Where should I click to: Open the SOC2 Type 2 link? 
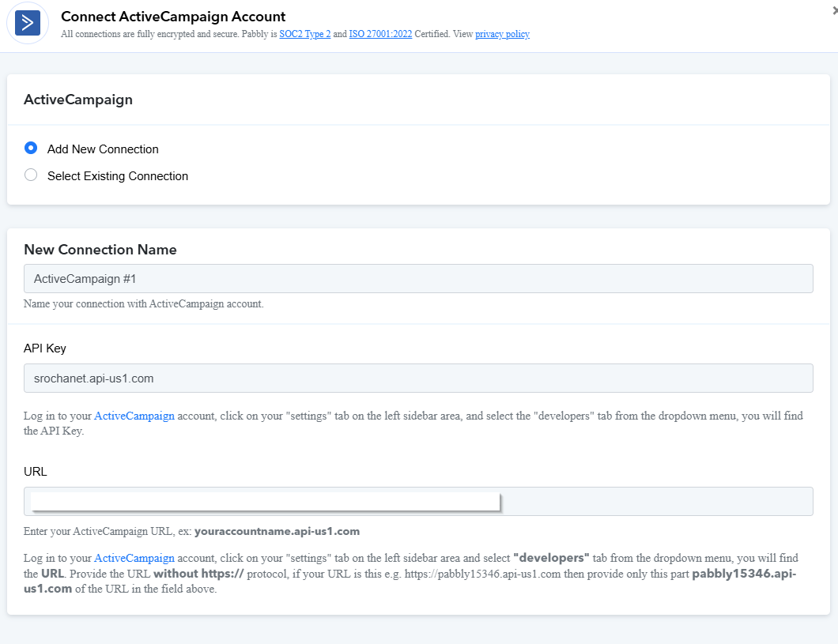point(304,34)
